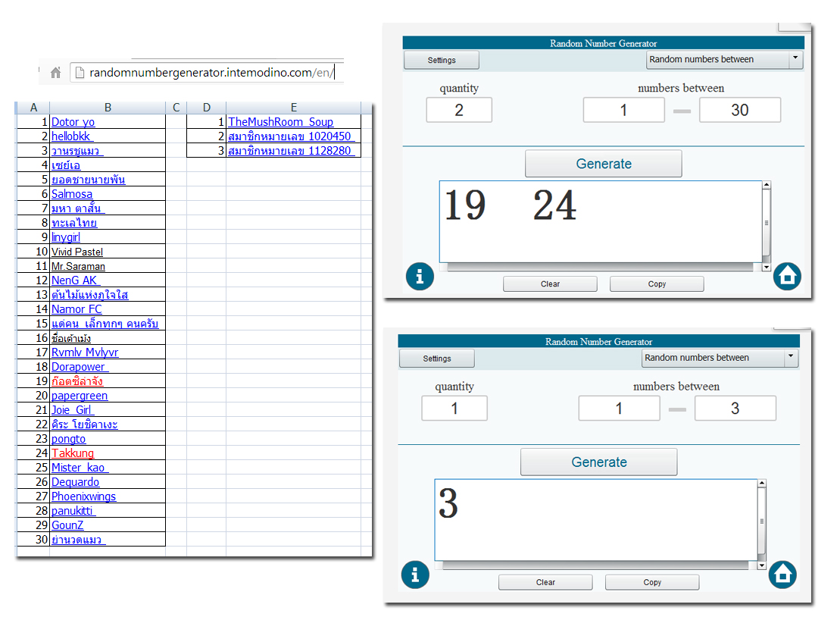Click the home icon in upper generator
Image resolution: width=840 pixels, height=639 pixels.
tap(787, 277)
